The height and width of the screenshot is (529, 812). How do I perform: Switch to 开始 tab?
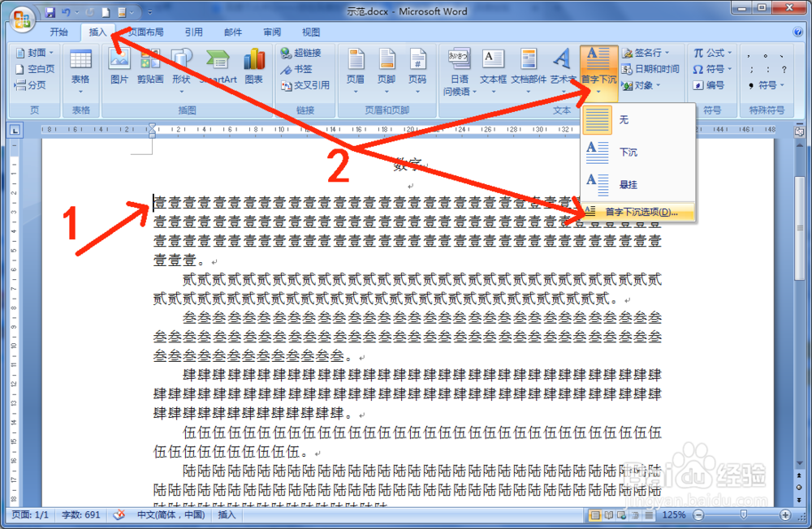coord(58,32)
